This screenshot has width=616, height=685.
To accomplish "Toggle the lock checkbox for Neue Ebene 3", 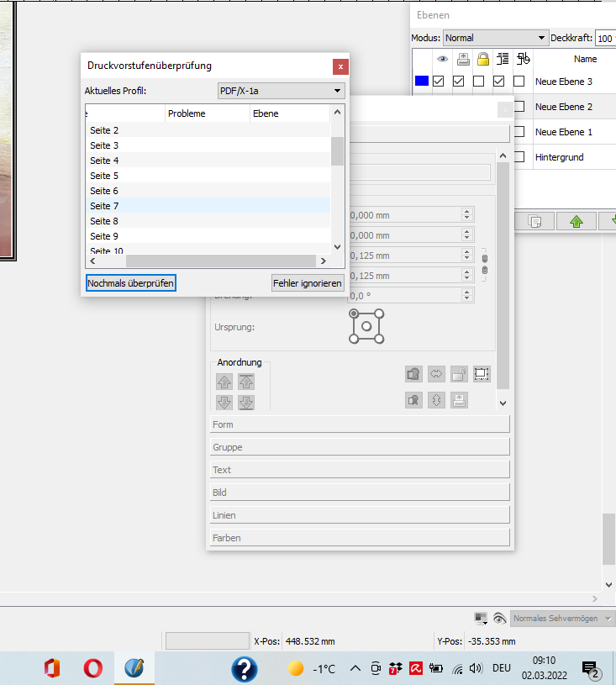I will pyautogui.click(x=479, y=82).
